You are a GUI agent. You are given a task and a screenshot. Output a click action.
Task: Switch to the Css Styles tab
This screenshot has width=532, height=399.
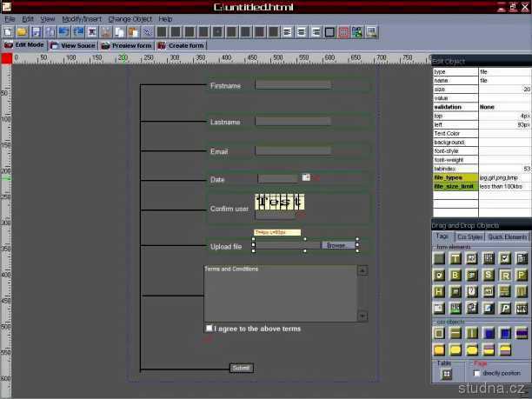click(x=469, y=236)
